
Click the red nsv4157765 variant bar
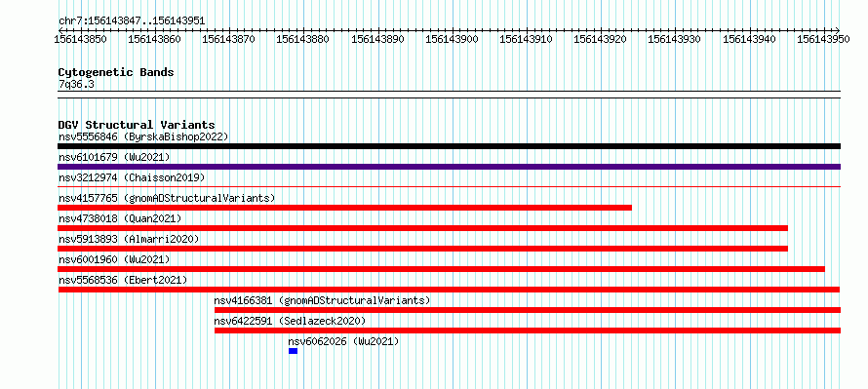tap(345, 208)
